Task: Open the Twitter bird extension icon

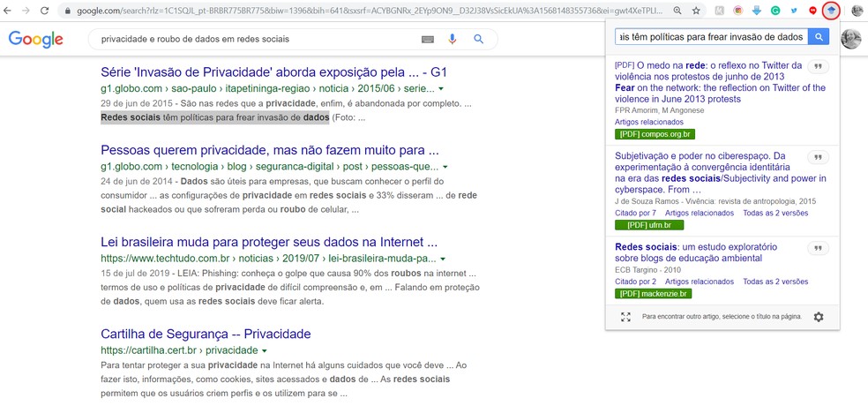Action: click(x=794, y=11)
